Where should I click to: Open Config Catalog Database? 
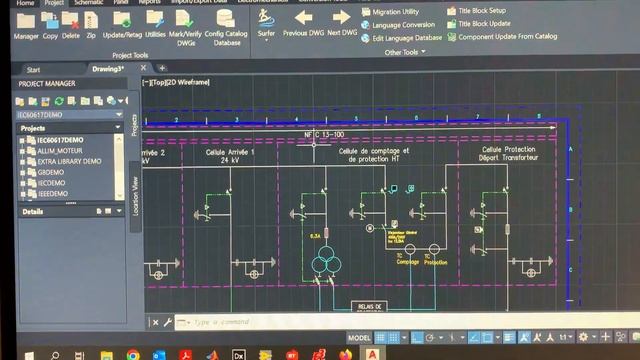(226, 28)
